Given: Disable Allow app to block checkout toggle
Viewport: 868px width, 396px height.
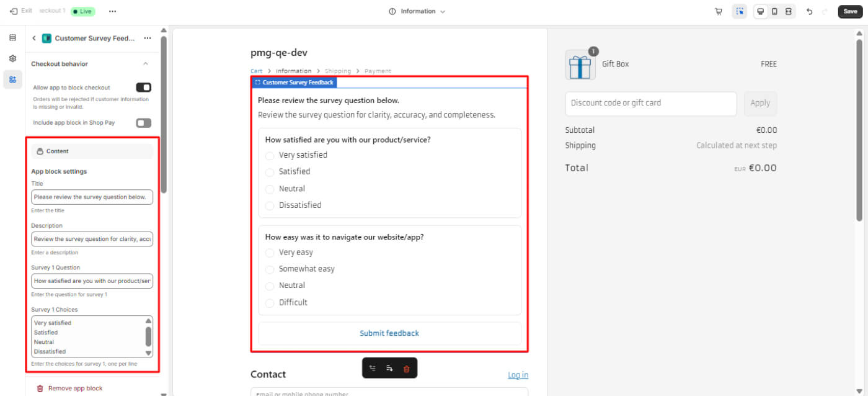Looking at the screenshot, I should (x=143, y=88).
